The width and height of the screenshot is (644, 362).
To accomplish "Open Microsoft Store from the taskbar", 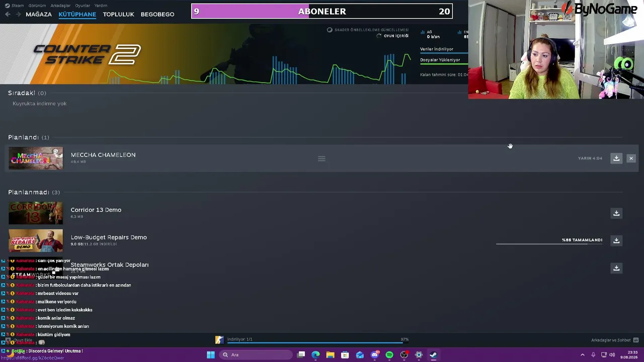I will point(345,355).
